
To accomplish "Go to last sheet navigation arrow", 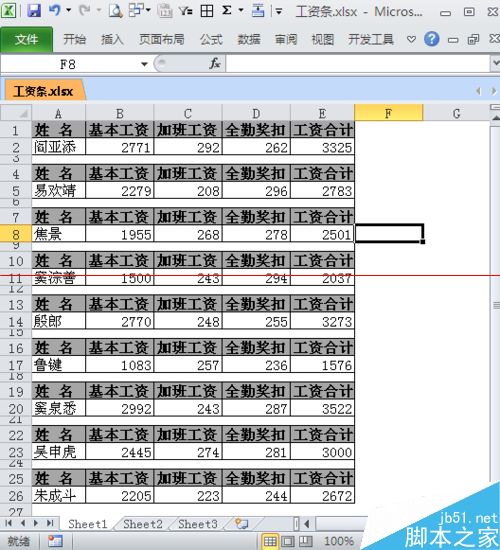I will [50, 523].
